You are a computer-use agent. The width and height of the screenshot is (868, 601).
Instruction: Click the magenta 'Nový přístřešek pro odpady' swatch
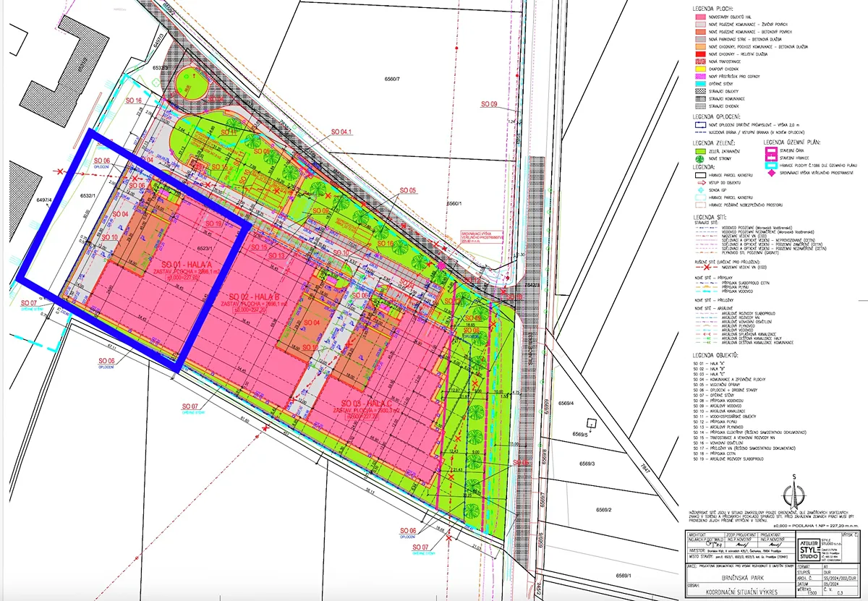pyautogui.click(x=700, y=77)
